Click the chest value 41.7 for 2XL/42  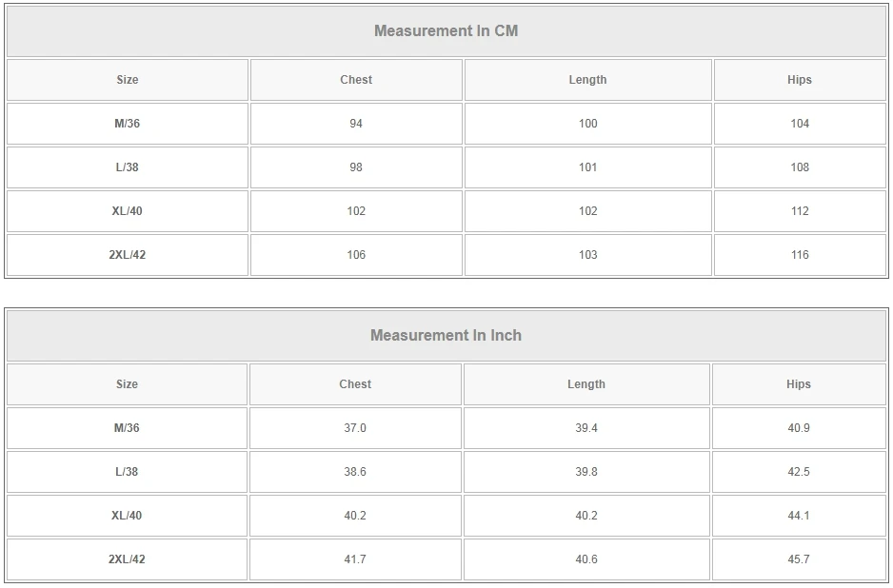point(355,559)
